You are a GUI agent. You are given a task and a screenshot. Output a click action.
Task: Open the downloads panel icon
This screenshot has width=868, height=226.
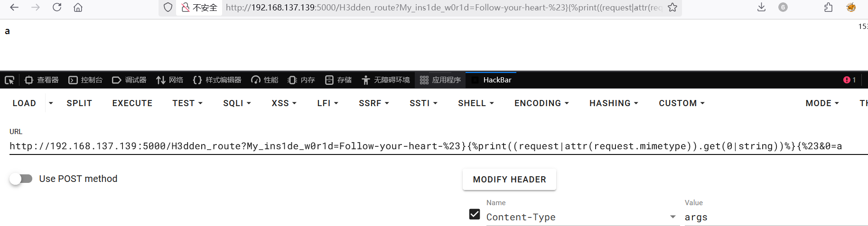[761, 7]
